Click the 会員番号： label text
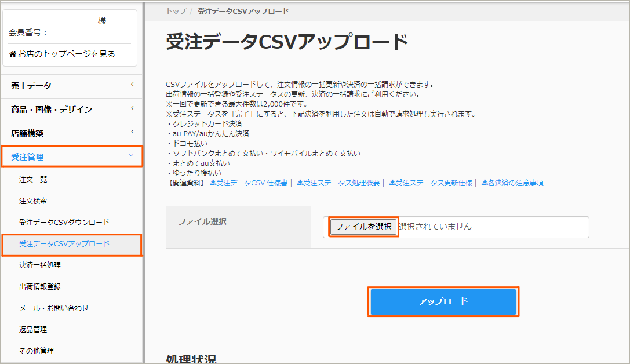 28,32
